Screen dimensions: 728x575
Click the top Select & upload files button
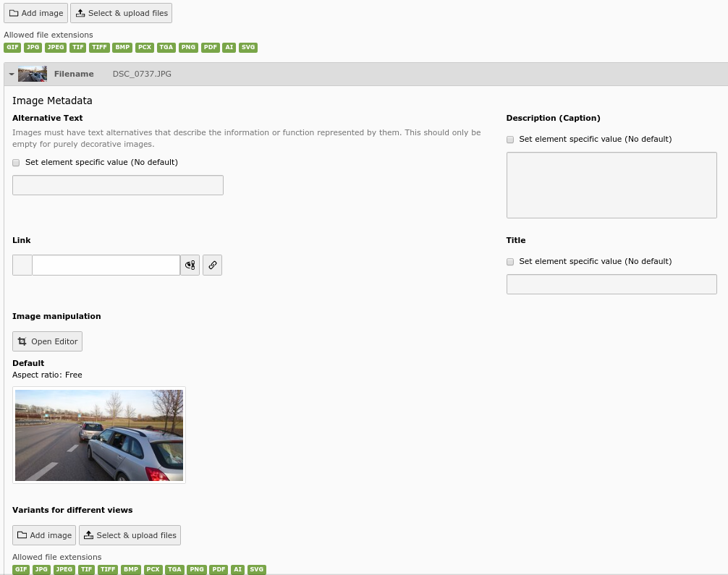point(121,12)
